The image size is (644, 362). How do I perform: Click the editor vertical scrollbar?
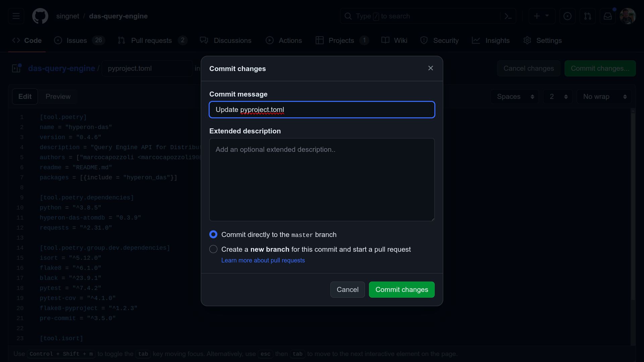[633, 206]
